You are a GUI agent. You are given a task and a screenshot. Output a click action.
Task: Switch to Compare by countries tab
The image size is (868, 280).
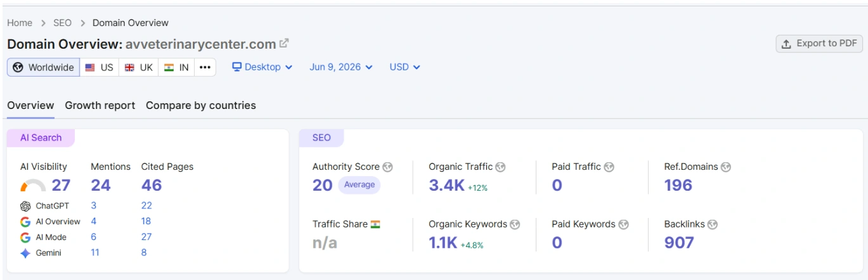[x=201, y=105]
